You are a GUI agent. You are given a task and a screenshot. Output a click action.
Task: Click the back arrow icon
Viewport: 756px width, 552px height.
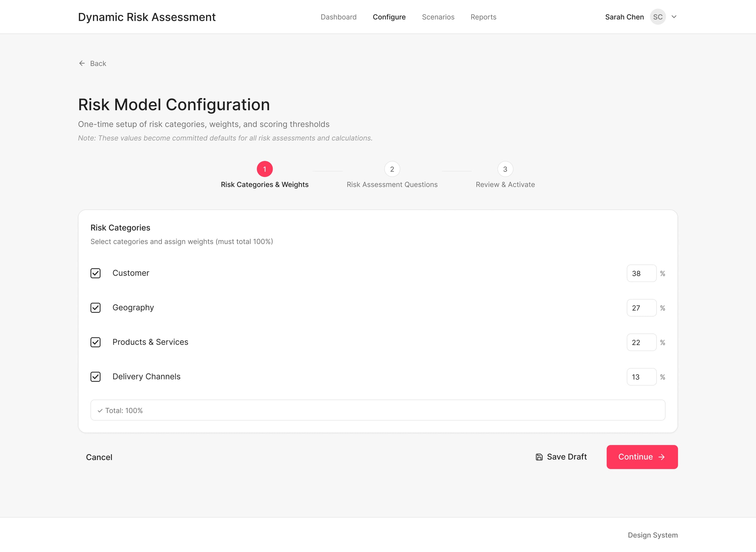click(x=82, y=63)
